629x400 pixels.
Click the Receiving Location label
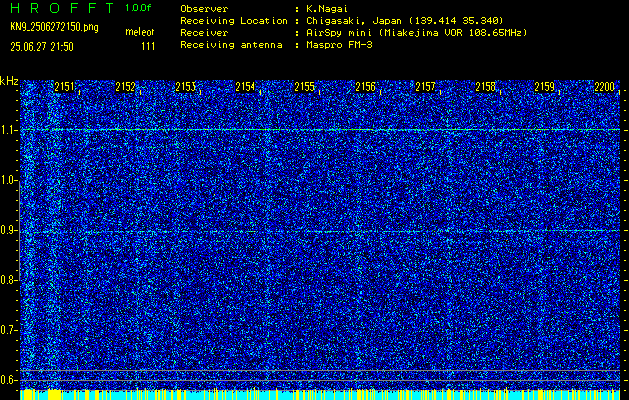click(x=234, y=20)
